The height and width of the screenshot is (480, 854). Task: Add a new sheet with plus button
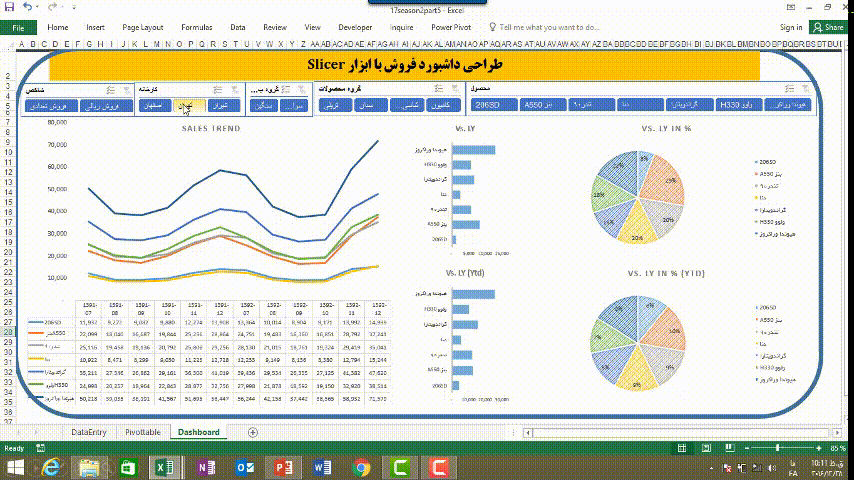click(252, 432)
